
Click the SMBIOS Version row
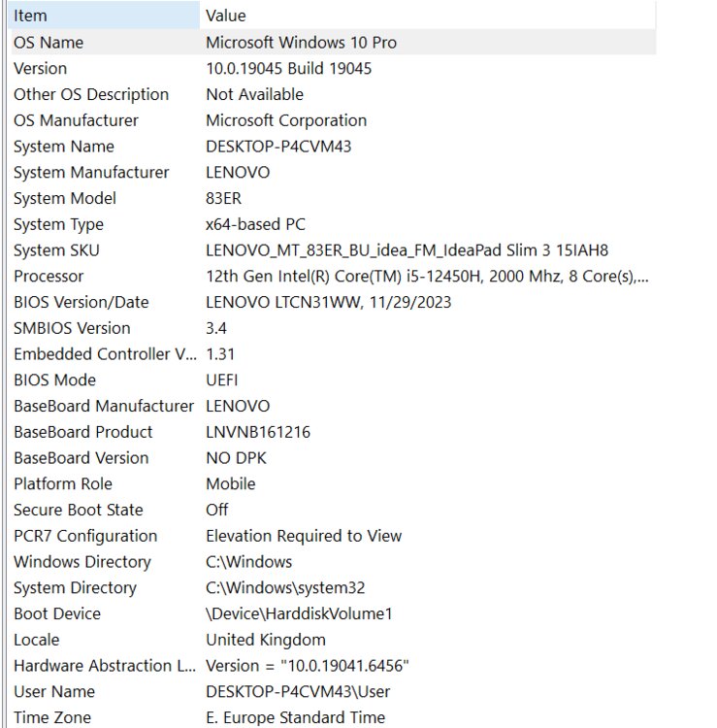72,328
